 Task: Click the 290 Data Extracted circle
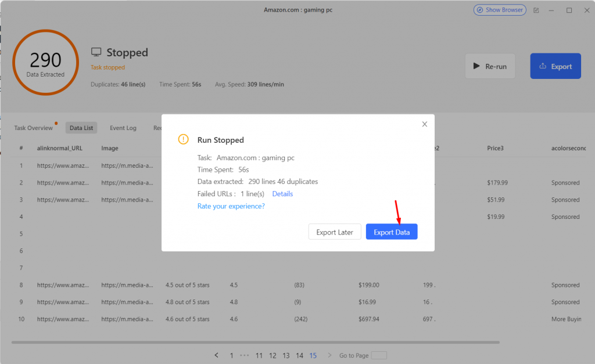(45, 63)
